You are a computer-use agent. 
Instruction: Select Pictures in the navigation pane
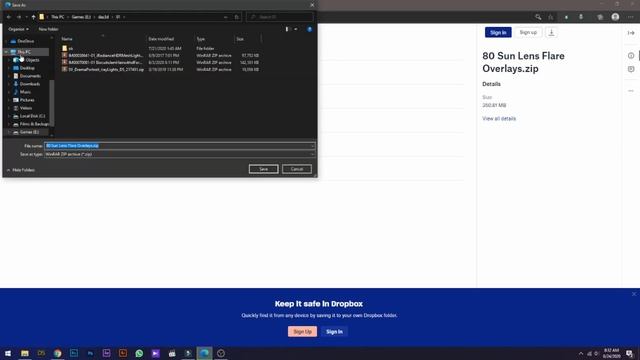[27, 100]
